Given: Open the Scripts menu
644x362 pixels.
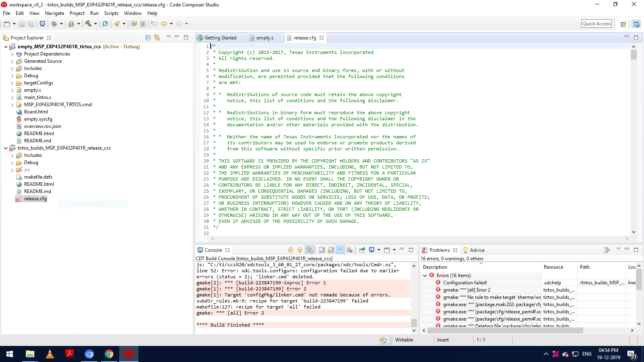Looking at the screenshot, I should coord(111,13).
